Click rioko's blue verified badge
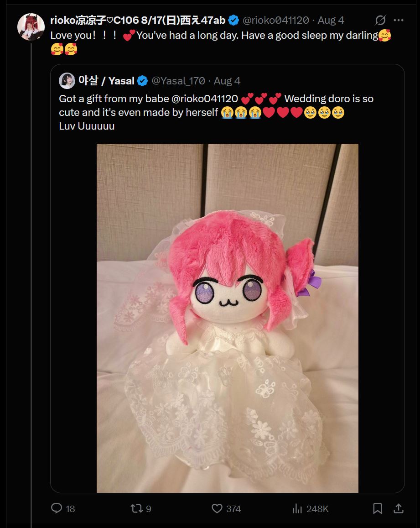This screenshot has height=528, width=420. tap(233, 20)
